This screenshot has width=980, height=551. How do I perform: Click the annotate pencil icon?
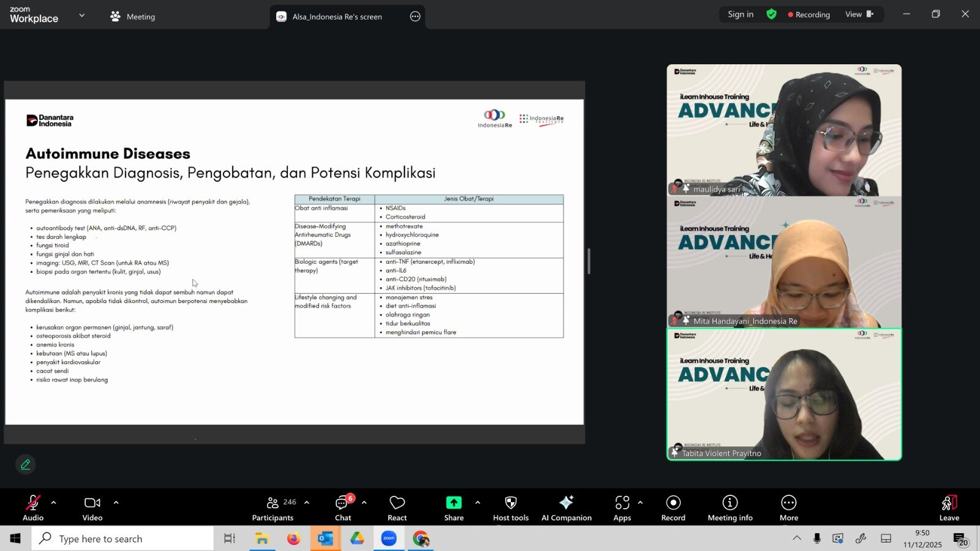(26, 465)
